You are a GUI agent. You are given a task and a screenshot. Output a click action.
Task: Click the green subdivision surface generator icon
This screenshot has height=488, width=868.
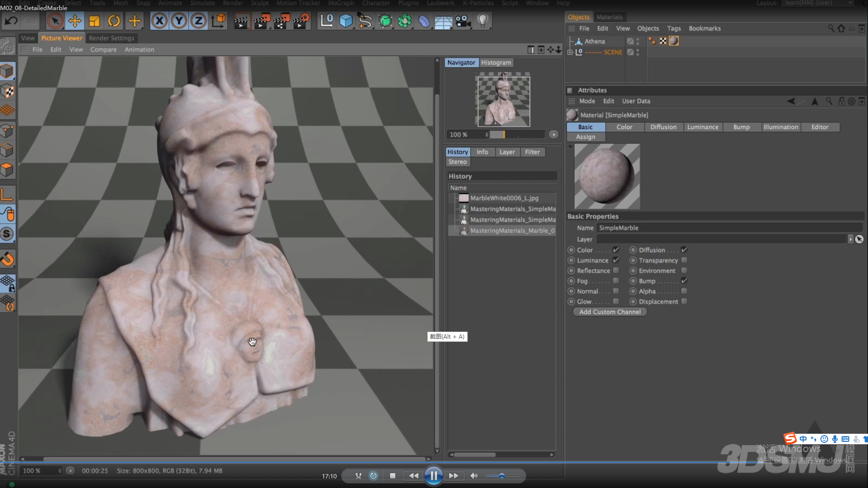[385, 21]
